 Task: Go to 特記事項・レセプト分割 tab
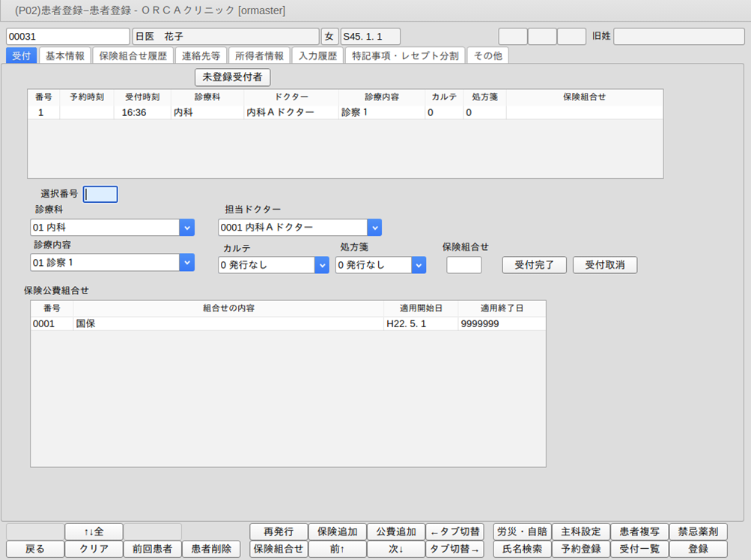(x=405, y=55)
